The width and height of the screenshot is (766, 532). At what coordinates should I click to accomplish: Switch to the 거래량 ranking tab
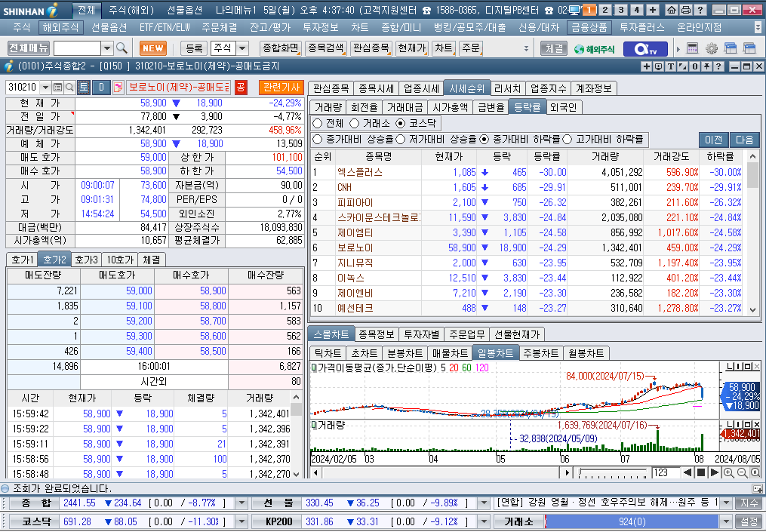(x=328, y=107)
